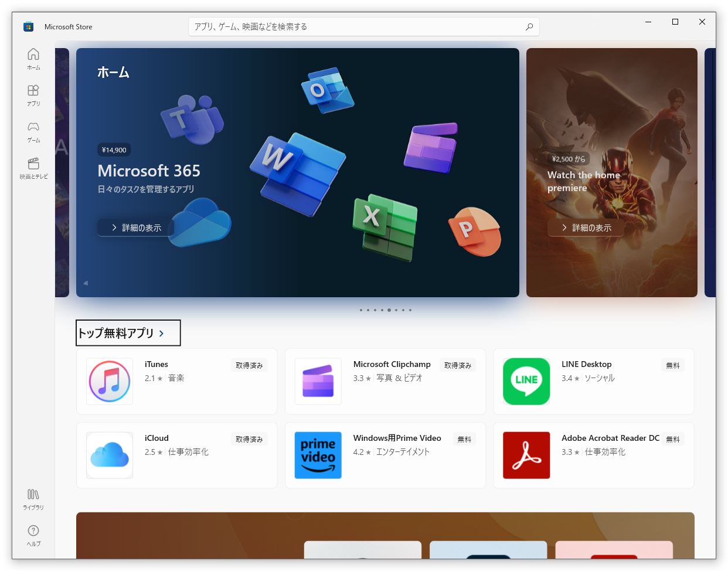Maximize the Microsoft Store window
Viewport: 728px width, 571px height.
(675, 22)
